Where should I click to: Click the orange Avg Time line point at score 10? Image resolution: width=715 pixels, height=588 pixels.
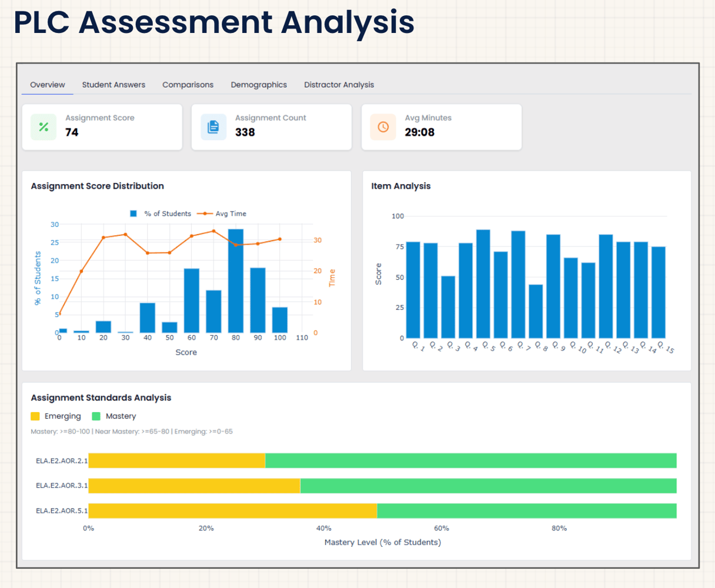pyautogui.click(x=81, y=271)
